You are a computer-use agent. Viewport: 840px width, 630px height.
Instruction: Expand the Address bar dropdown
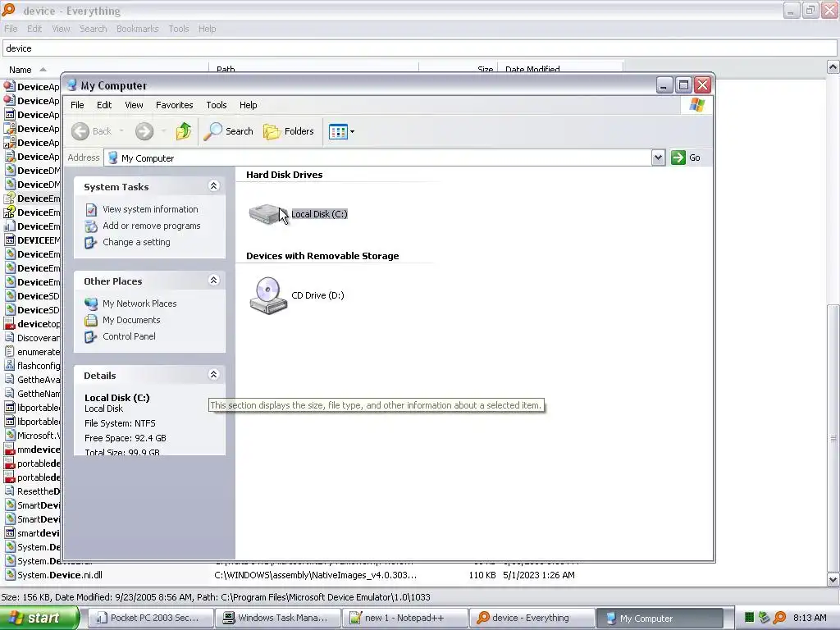pyautogui.click(x=659, y=157)
